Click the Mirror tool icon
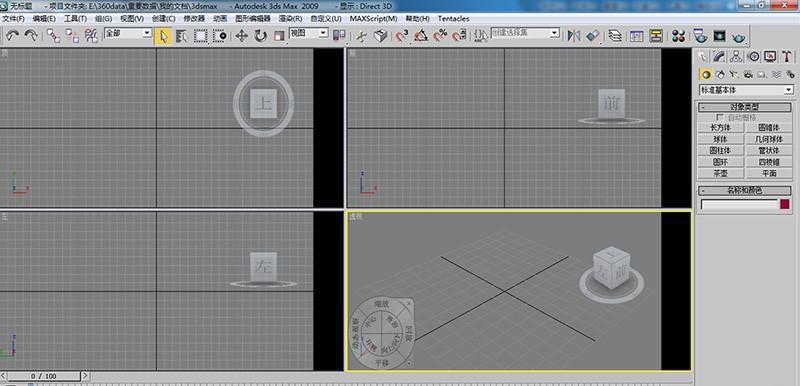 coord(573,36)
